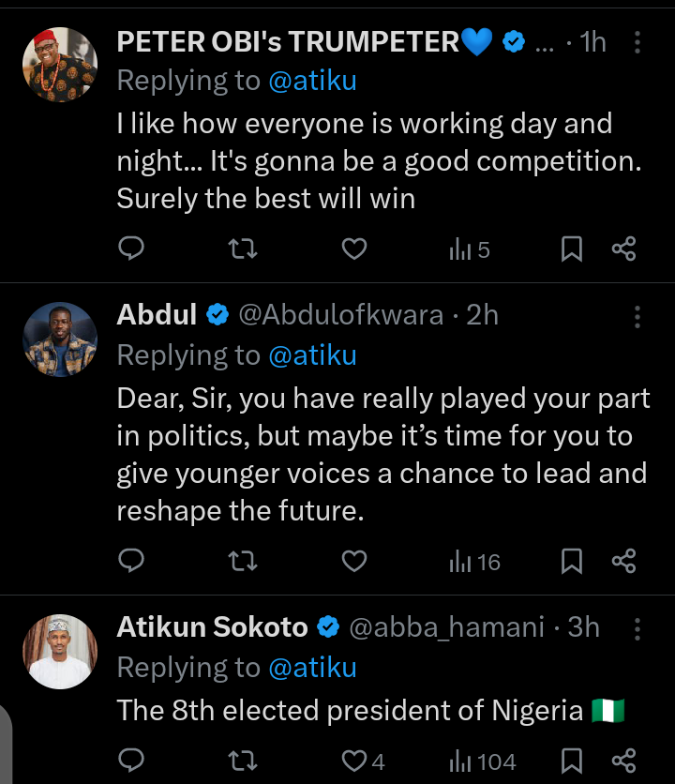Open Atikun Sokoto's profile picture
This screenshot has width=675, height=784.
[x=60, y=653]
